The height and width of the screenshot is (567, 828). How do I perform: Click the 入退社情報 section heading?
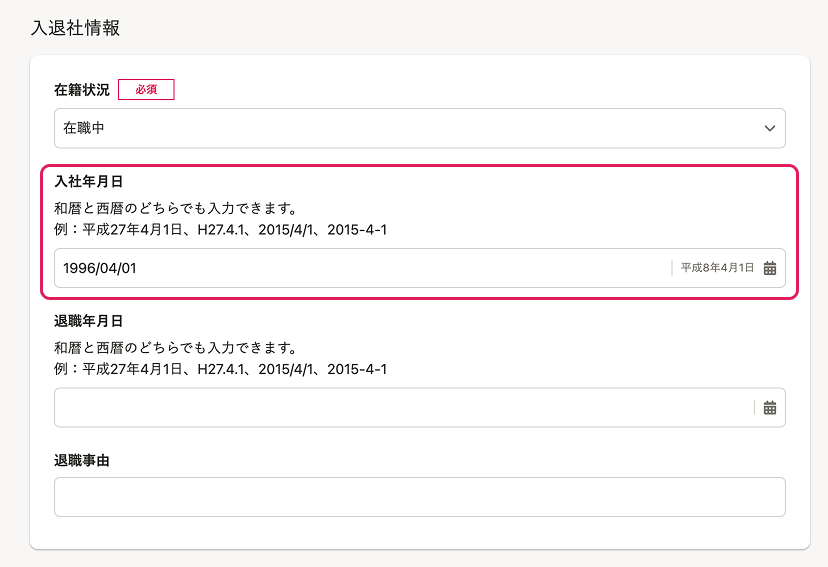coord(76,27)
